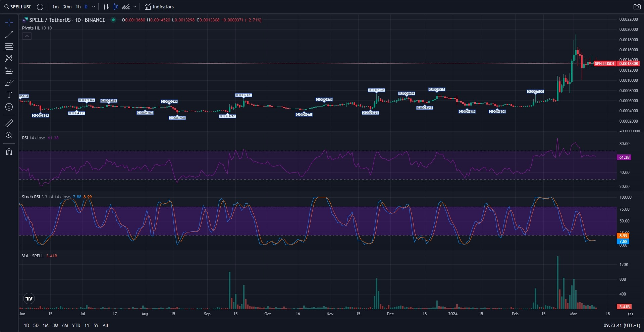The width and height of the screenshot is (644, 332).
Task: Select the YTD date range
Action: pyautogui.click(x=76, y=325)
